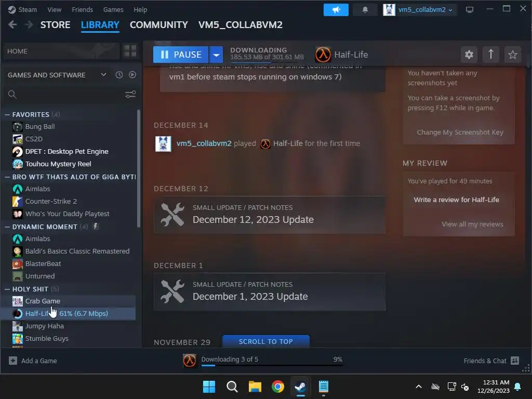Filter ready-to-play games play icon
Image resolution: width=532 pixels, height=399 pixels.
(x=132, y=75)
